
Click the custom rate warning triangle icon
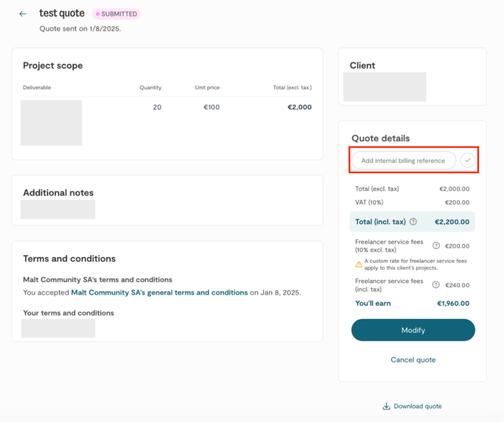(359, 264)
